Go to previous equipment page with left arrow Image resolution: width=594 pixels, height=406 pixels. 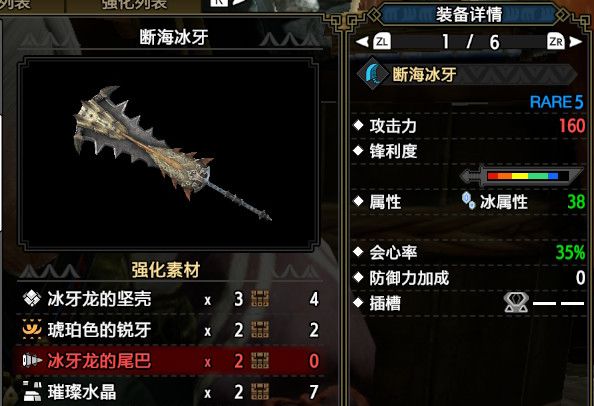pos(362,42)
